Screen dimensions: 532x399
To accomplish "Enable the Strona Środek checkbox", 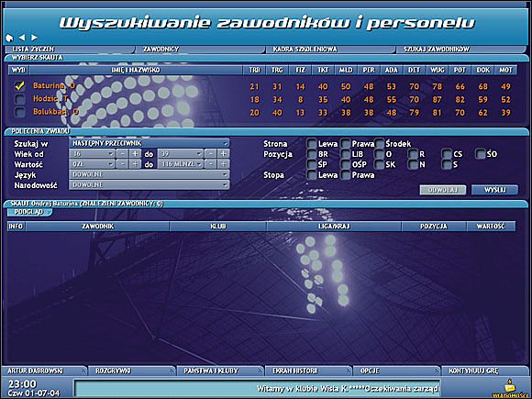I will pos(379,143).
